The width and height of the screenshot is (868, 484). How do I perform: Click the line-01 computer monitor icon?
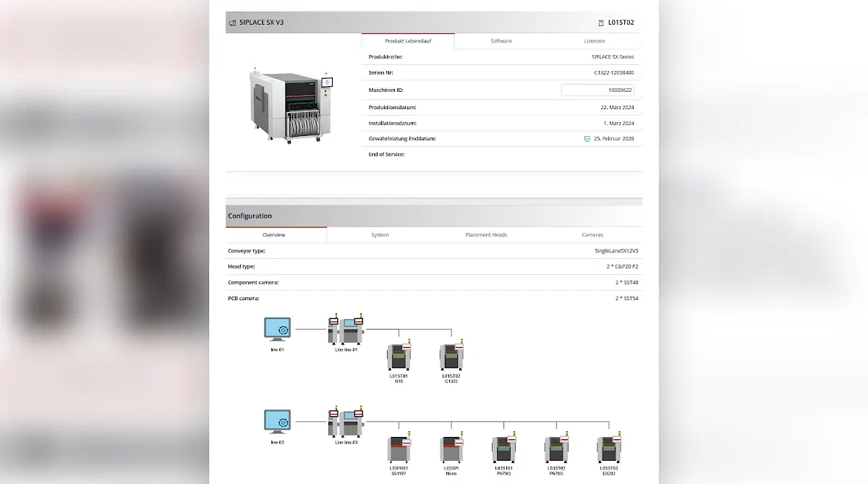click(x=277, y=329)
